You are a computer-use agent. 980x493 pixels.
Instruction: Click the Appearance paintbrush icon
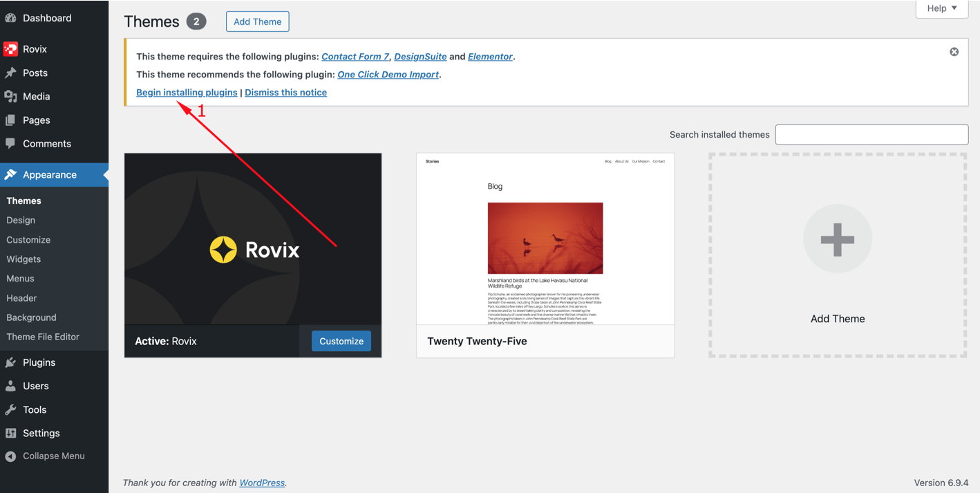[x=10, y=174]
